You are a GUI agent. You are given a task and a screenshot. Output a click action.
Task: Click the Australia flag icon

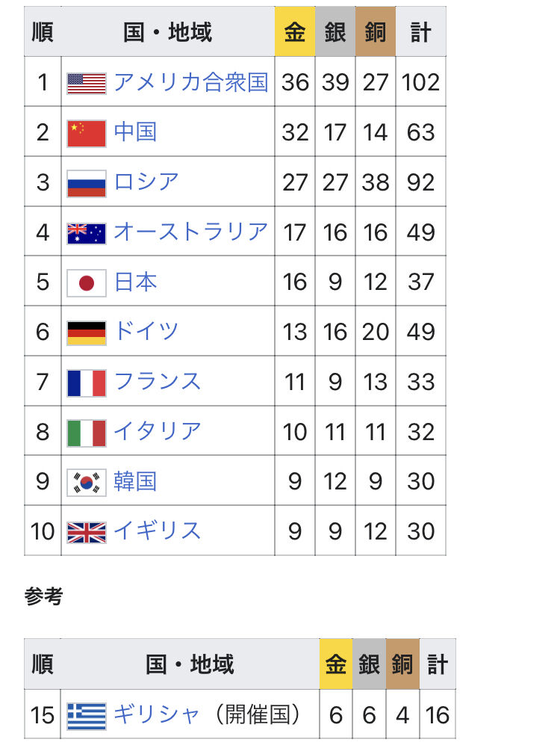(x=86, y=233)
